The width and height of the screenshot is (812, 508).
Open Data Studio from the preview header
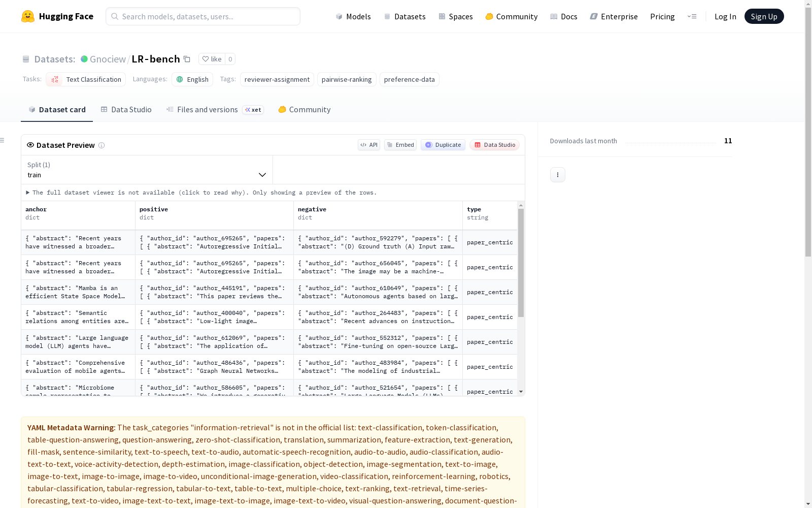click(494, 145)
